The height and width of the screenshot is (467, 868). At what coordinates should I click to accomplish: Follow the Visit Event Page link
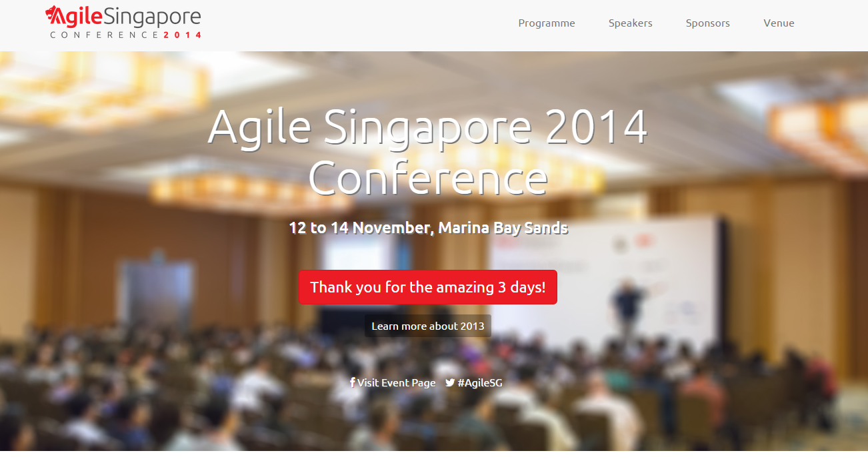396,382
